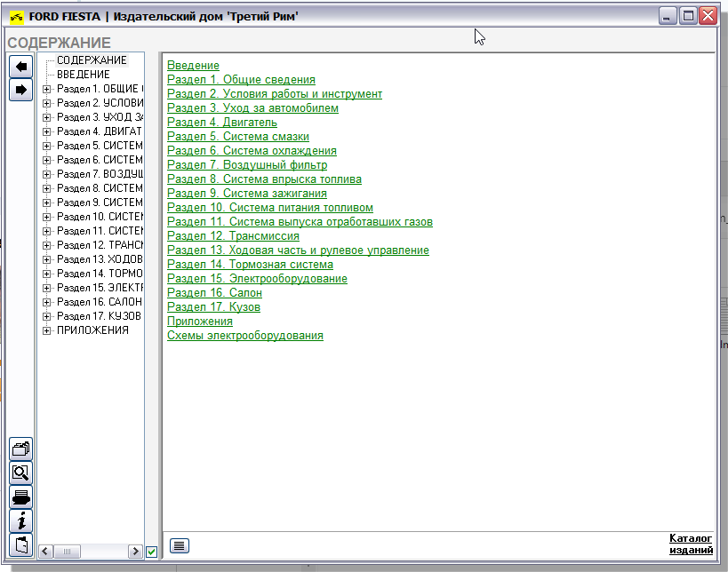Viewport: 728px width, 572px height.
Task: Select ВВЕДЕНИЕ in the tree
Action: coord(83,75)
